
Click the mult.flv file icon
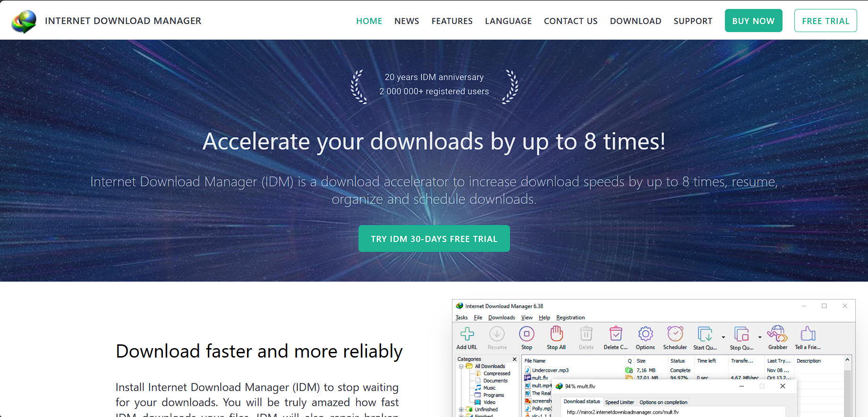[528, 378]
